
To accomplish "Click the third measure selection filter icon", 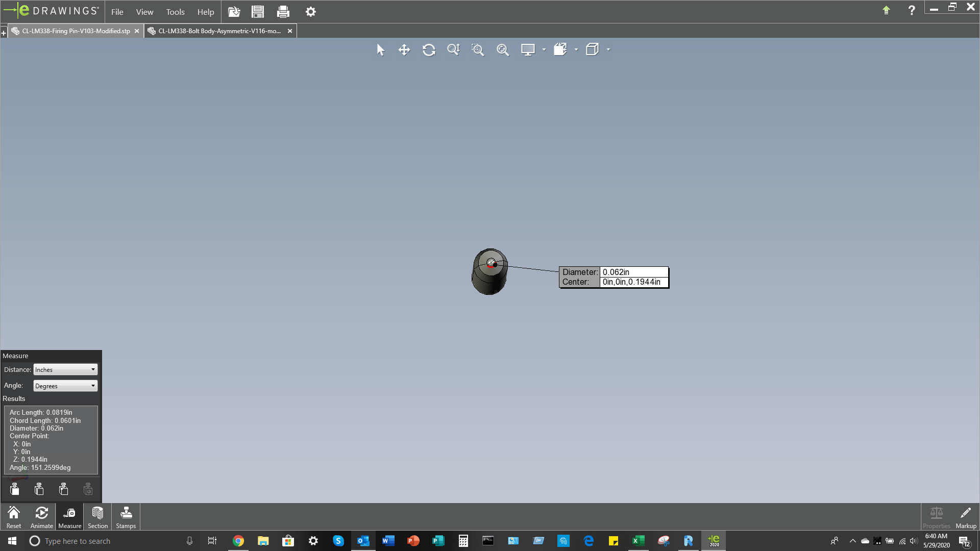I will click(64, 489).
